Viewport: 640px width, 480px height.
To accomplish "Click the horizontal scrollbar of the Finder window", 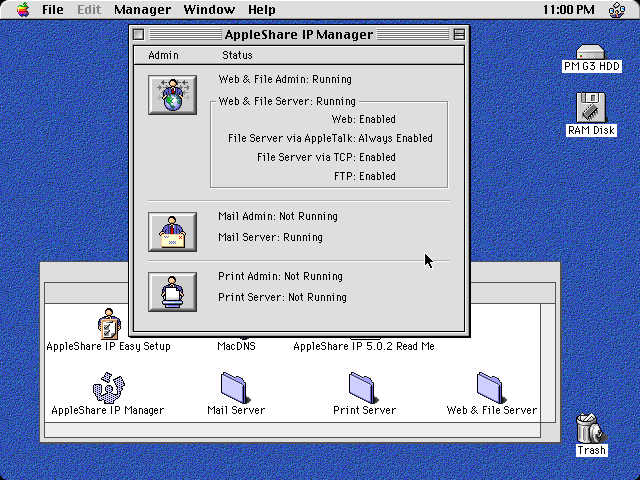I will pos(292,430).
